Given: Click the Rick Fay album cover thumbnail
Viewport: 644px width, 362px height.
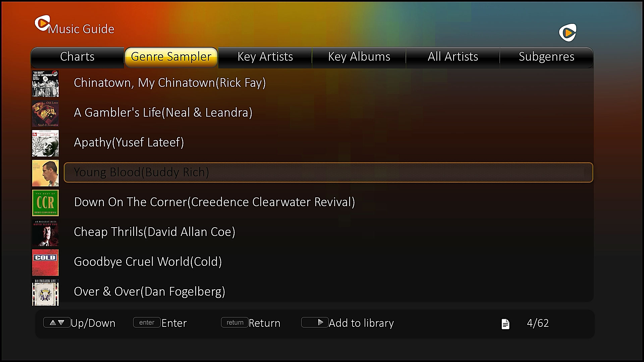Looking at the screenshot, I should coord(45,83).
